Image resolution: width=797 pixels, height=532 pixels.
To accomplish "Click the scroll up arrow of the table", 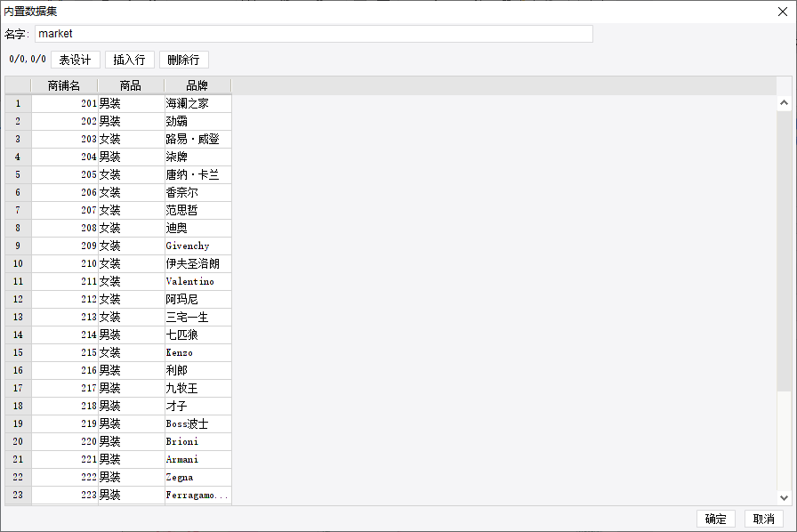I will click(784, 102).
